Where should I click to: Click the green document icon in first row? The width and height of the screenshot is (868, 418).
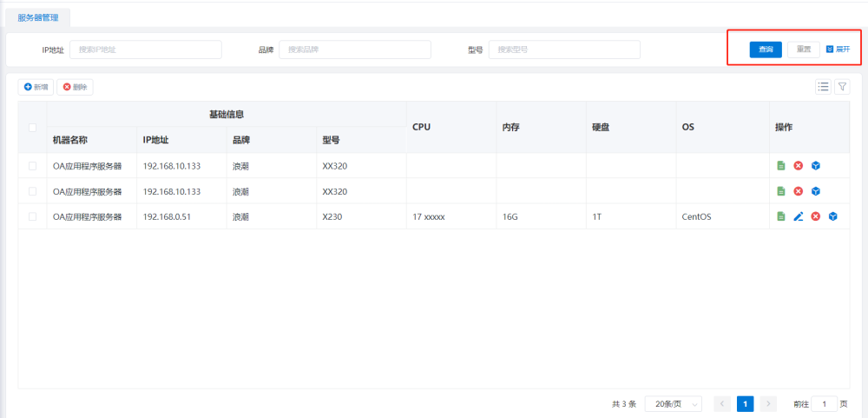(780, 166)
